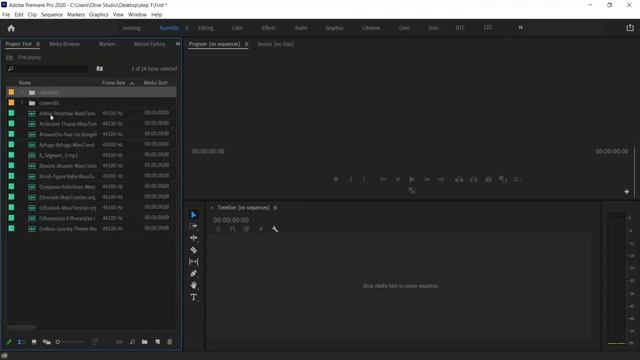Open the File menu
640x360 pixels.
pos(6,15)
